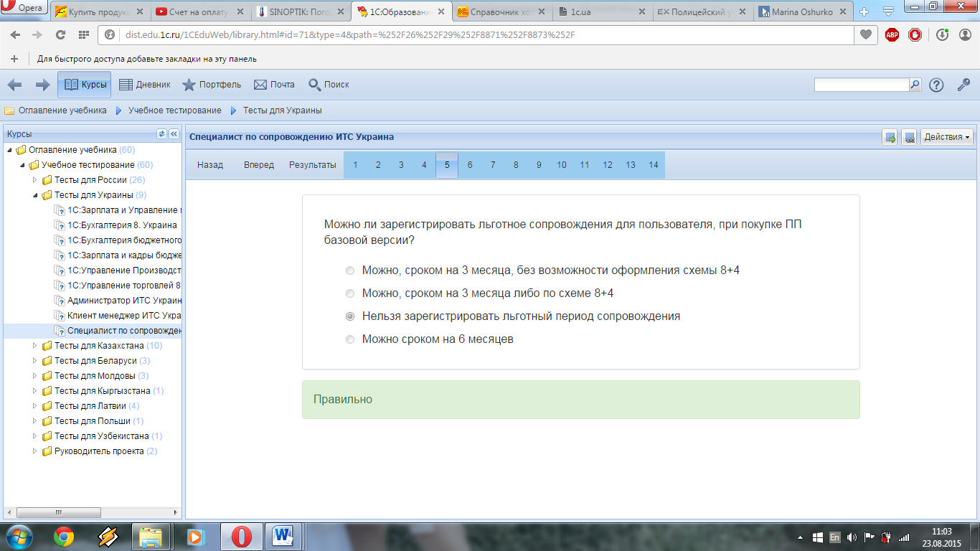Open the Поиск section

329,85
